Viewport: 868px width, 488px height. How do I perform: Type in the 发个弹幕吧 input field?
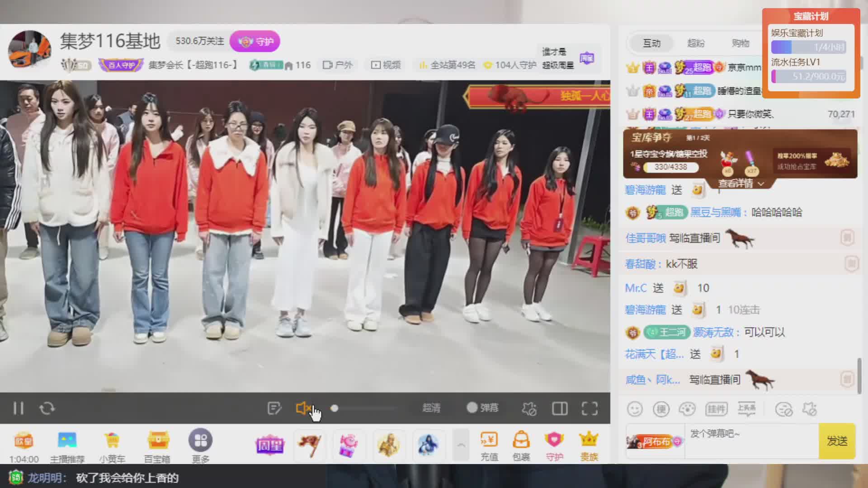[x=750, y=441]
